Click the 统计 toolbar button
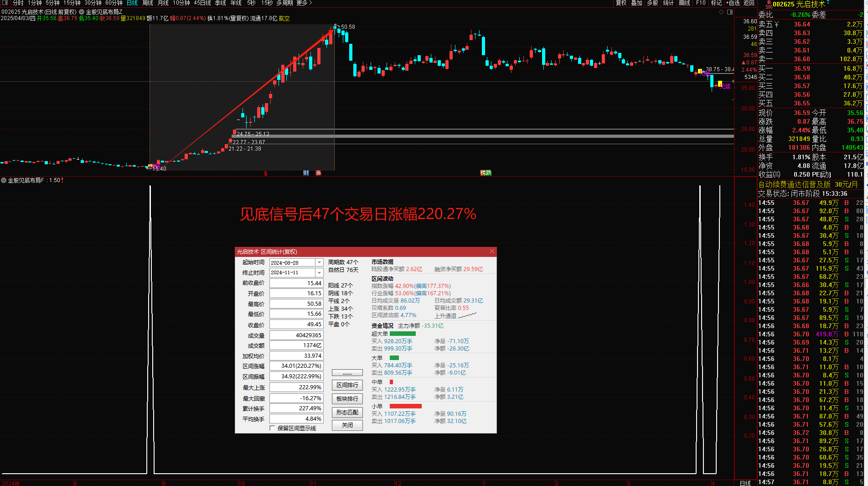Viewport: 868px width, 486px height. (668, 3)
